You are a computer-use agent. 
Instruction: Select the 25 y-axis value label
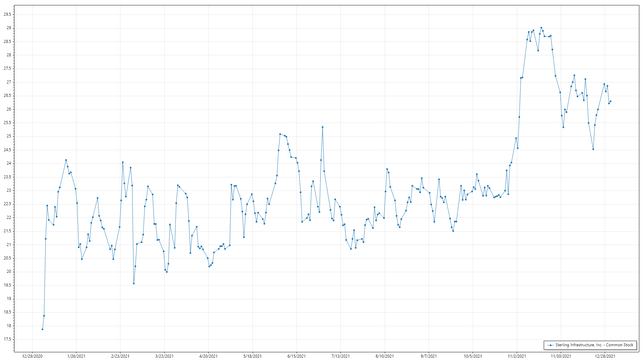(9, 136)
